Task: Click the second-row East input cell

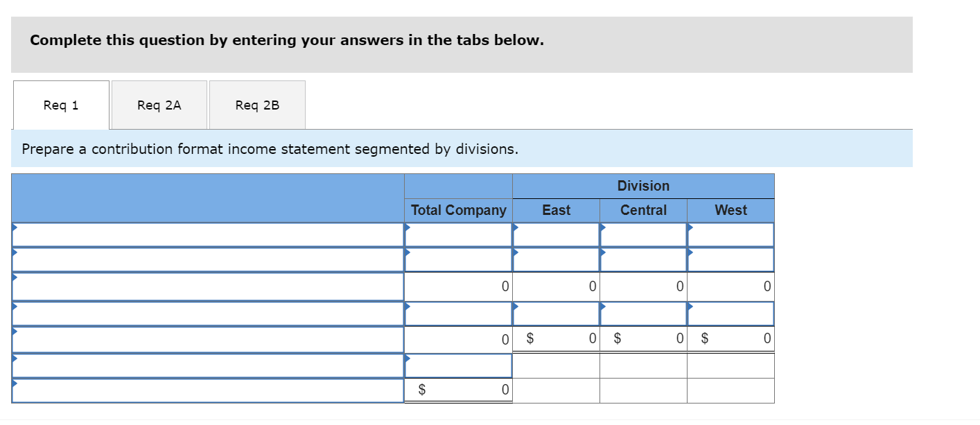Action: click(556, 260)
